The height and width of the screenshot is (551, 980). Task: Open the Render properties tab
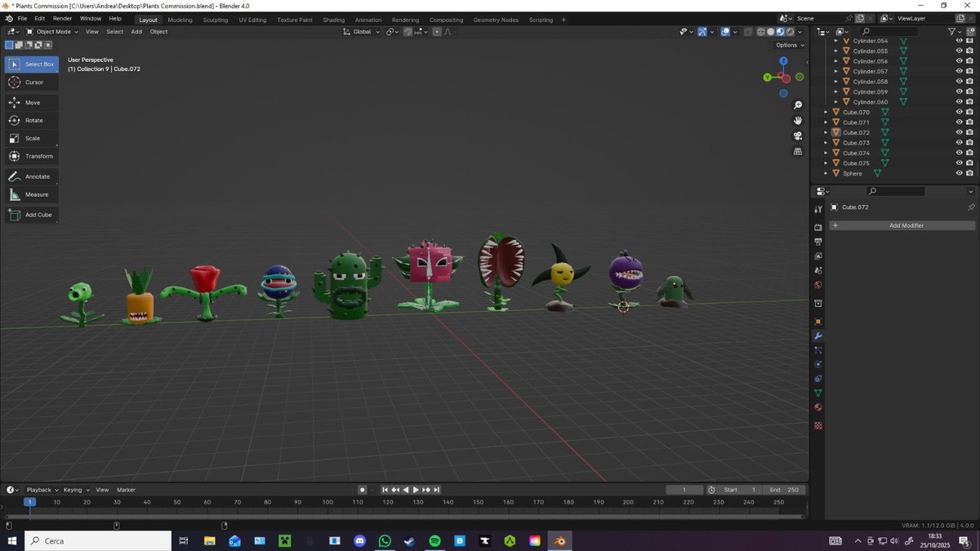click(x=817, y=228)
